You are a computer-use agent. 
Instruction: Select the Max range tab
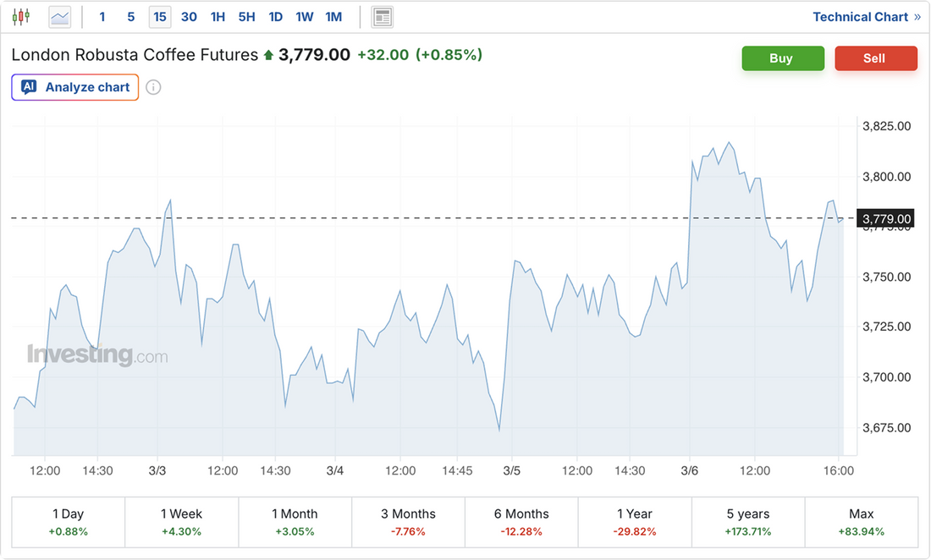[x=862, y=522]
